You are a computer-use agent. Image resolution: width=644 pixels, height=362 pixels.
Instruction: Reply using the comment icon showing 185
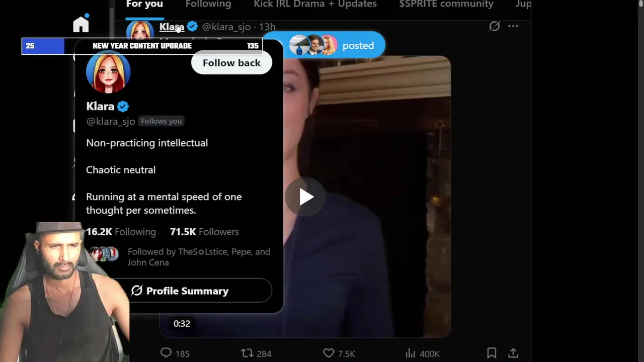(175, 353)
